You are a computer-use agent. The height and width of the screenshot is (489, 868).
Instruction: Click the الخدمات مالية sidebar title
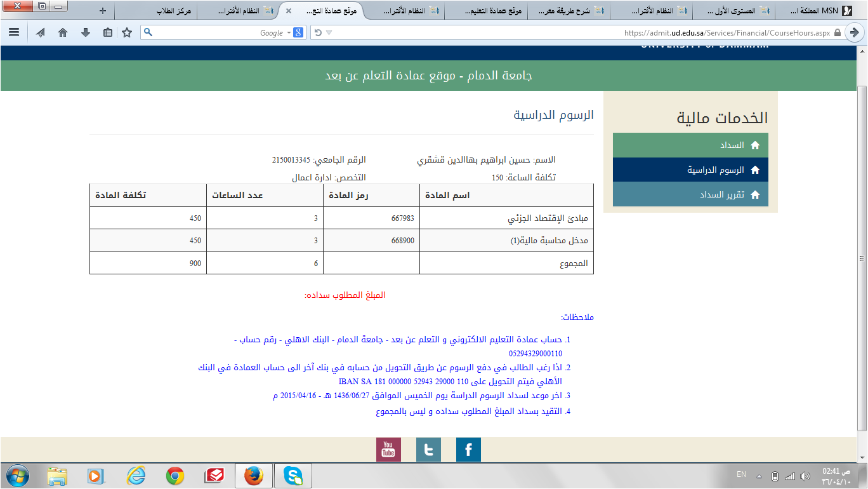click(x=722, y=118)
